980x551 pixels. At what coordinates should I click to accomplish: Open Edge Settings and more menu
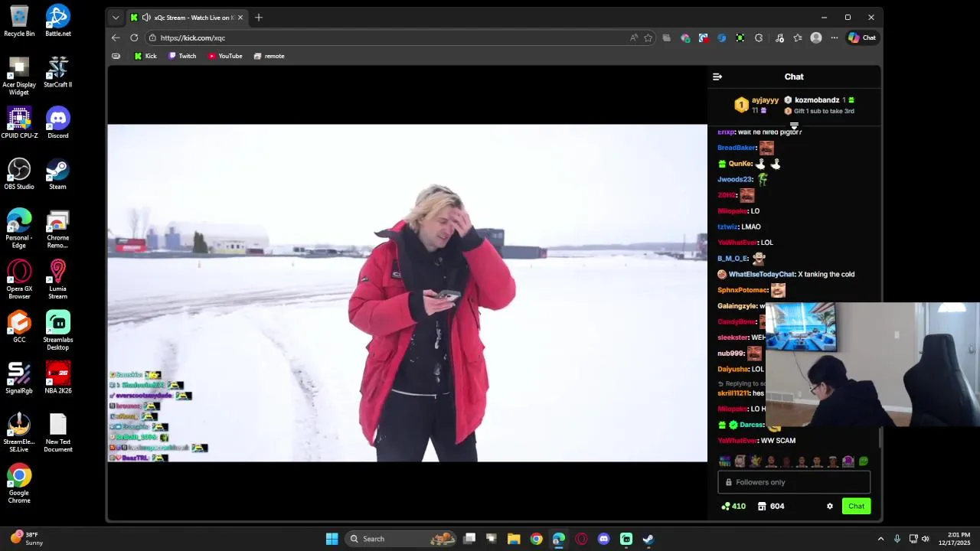coord(835,37)
